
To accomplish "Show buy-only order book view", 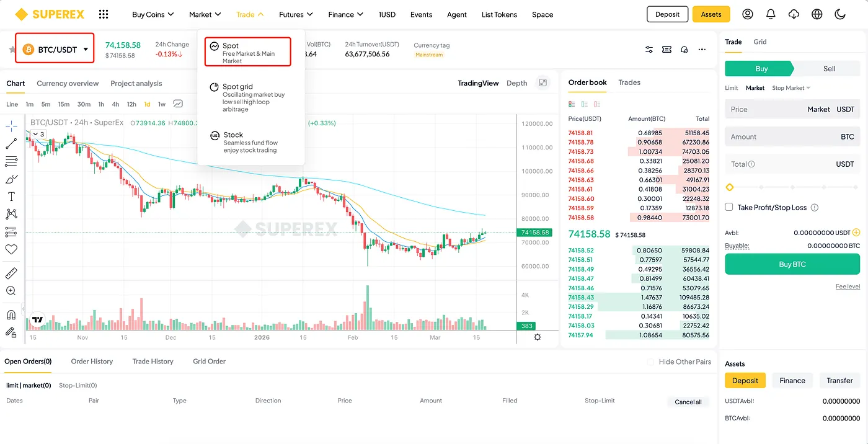I will (x=584, y=104).
